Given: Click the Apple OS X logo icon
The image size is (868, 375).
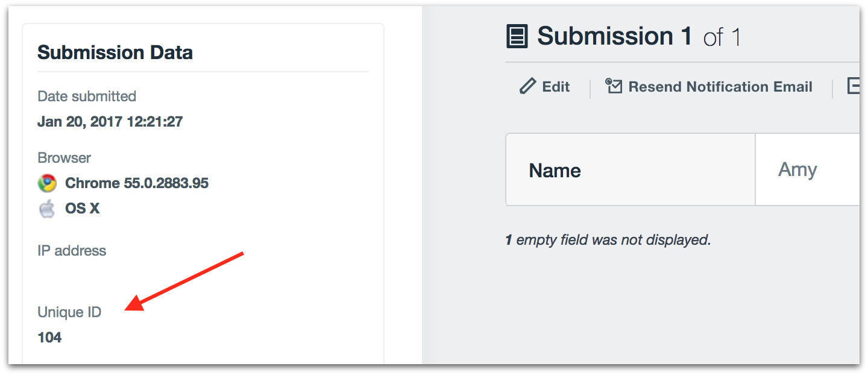Looking at the screenshot, I should coord(47,209).
